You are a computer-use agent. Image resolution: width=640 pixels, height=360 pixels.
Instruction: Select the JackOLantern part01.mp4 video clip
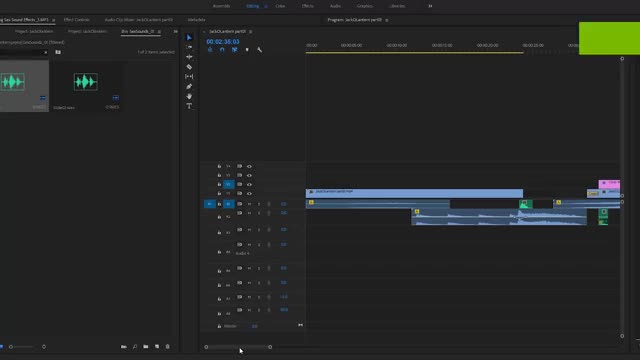414,193
